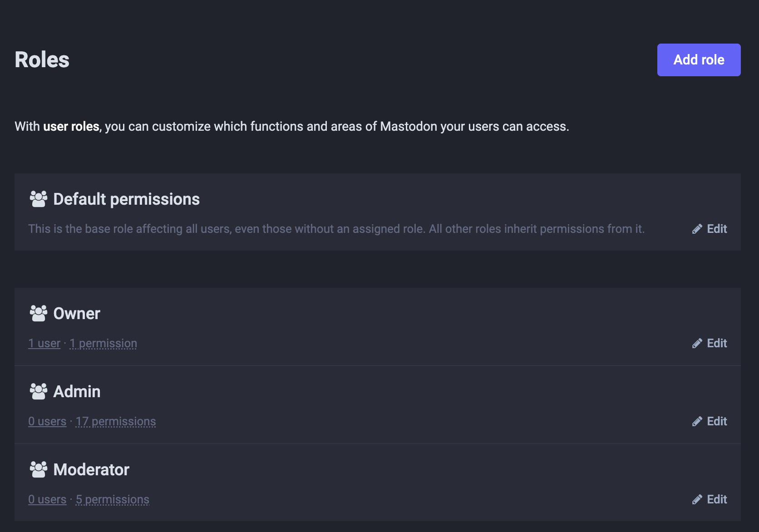Show the Owner role's 1 permission
Screen dimensions: 759x532
(103, 344)
